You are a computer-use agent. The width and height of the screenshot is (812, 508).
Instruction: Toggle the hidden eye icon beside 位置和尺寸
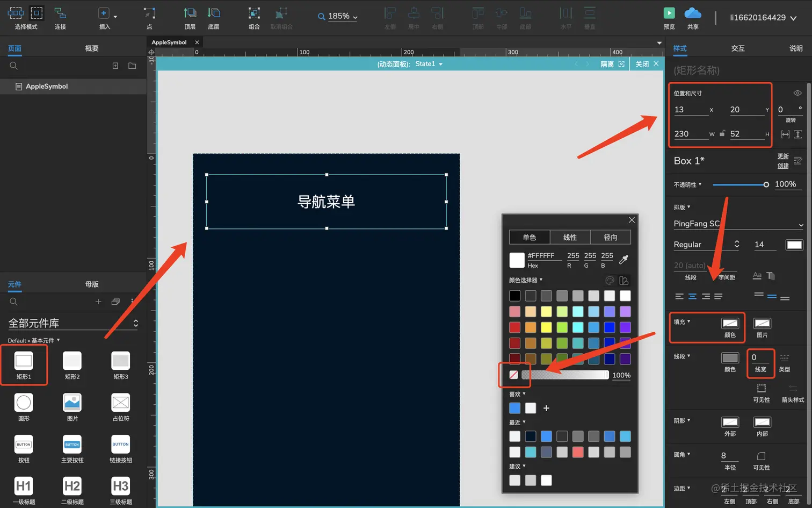(798, 93)
